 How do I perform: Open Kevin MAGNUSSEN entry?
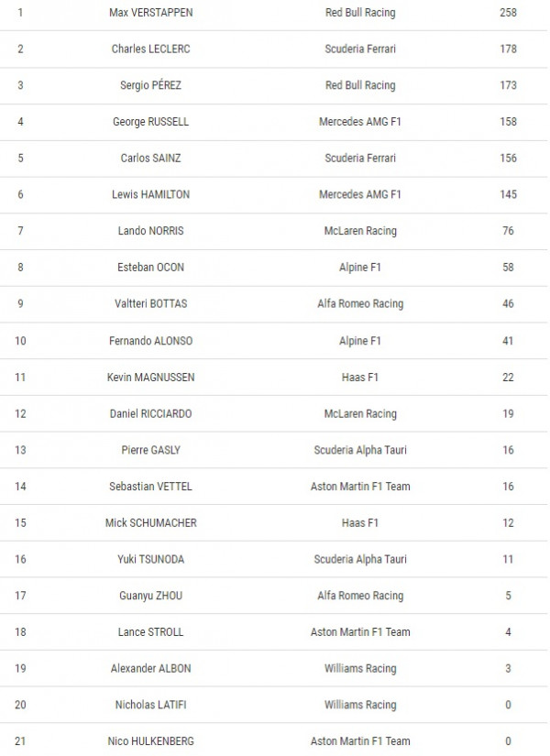point(150,377)
